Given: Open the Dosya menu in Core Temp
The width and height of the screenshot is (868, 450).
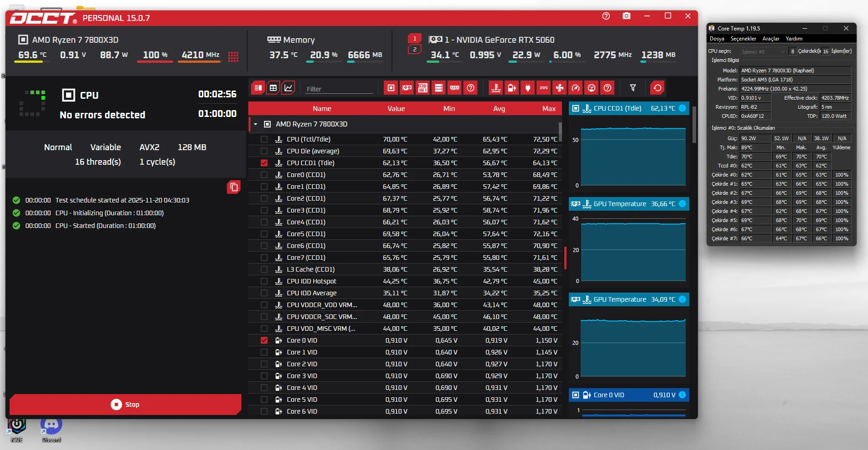Looking at the screenshot, I should [x=717, y=39].
